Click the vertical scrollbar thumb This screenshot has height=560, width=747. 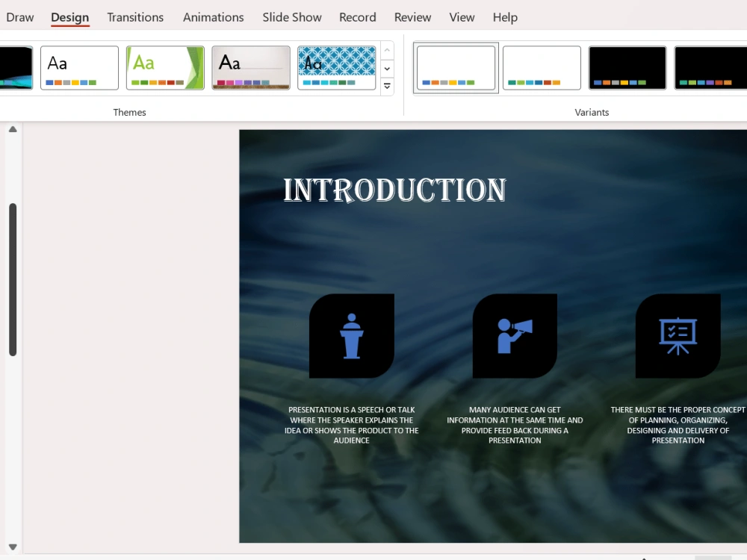click(x=13, y=279)
